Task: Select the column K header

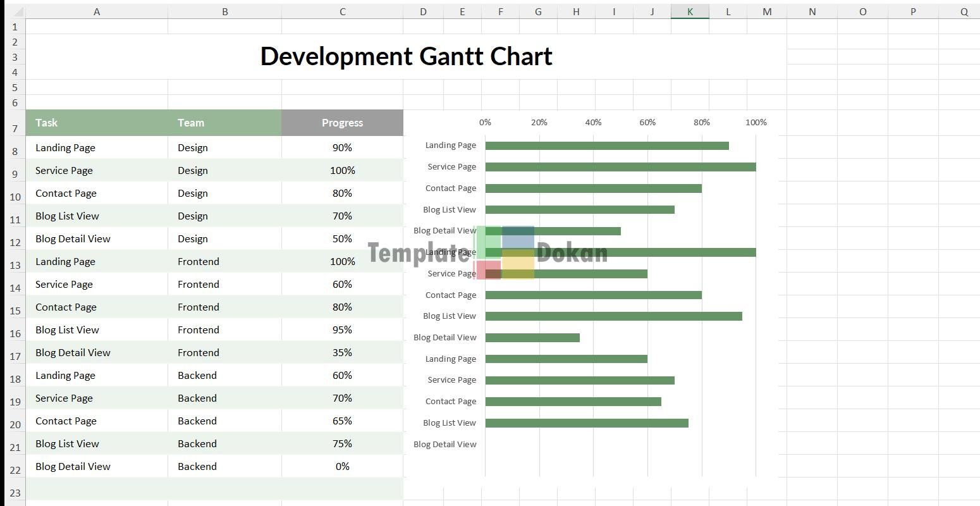Action: [x=690, y=11]
